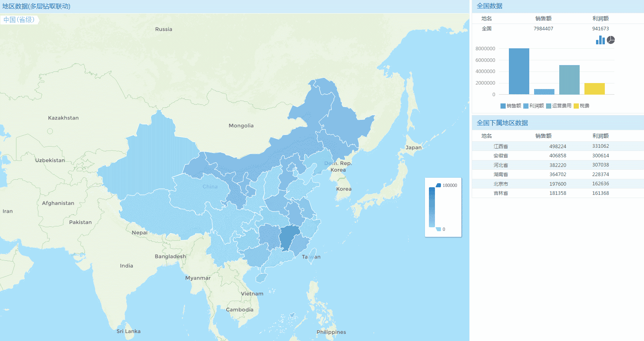Toggle the 销售额 legend item
This screenshot has width=644, height=341.
pyautogui.click(x=510, y=106)
